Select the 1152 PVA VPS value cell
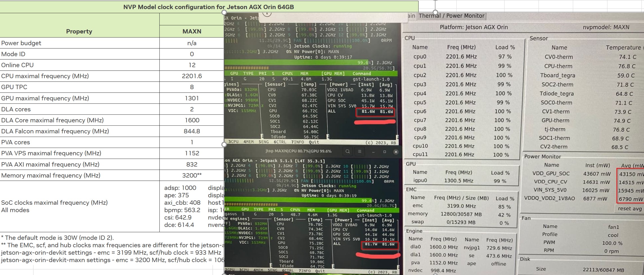 (192, 153)
